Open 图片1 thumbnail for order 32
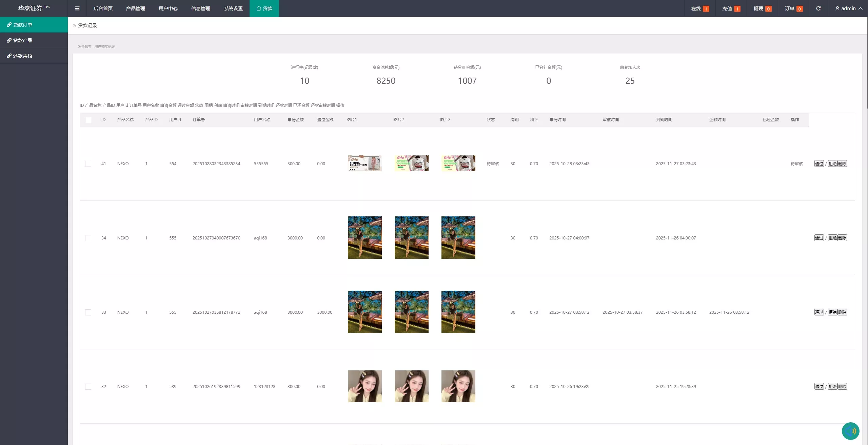The width and height of the screenshot is (868, 445). coord(365,386)
